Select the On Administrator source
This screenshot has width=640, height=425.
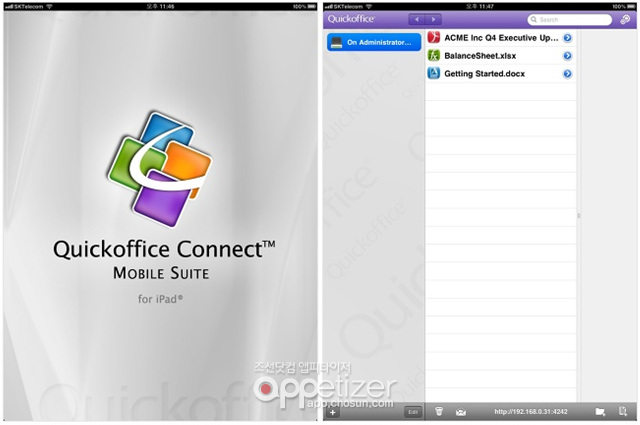click(374, 42)
